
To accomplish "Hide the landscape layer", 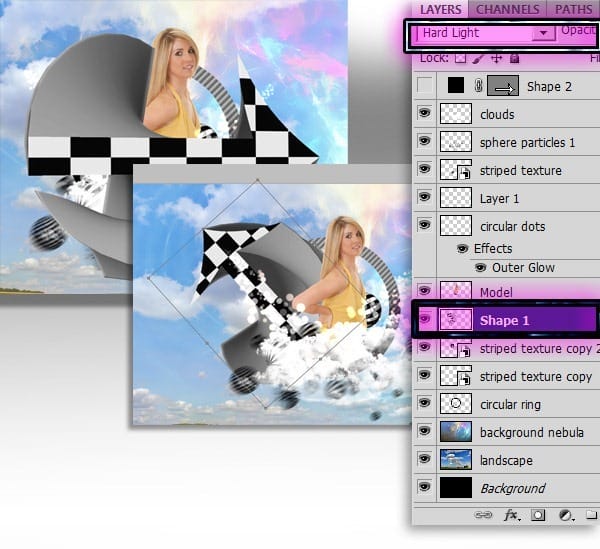I will tap(425, 460).
